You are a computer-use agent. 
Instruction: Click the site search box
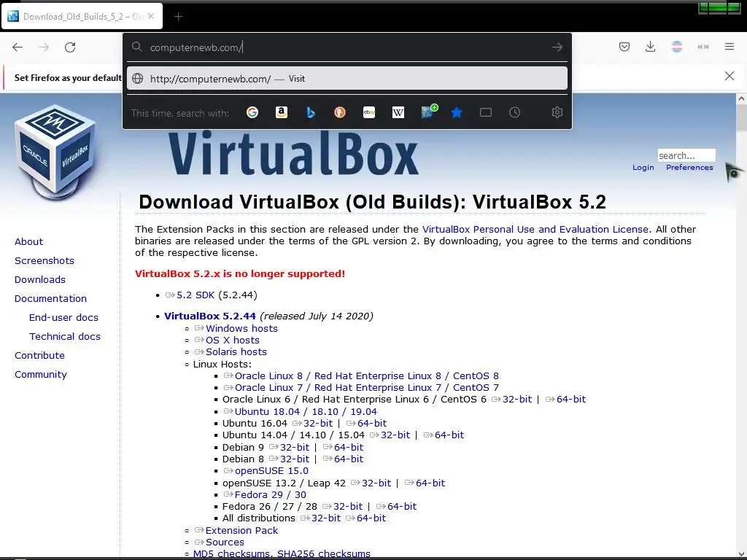tap(686, 155)
